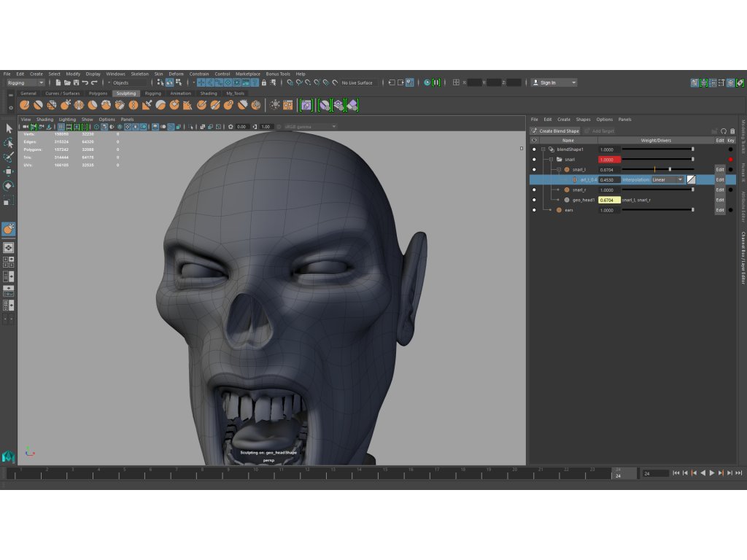Viewport: 747px width, 560px height.
Task: Pick the Paint Selection tool
Action: (x=9, y=157)
